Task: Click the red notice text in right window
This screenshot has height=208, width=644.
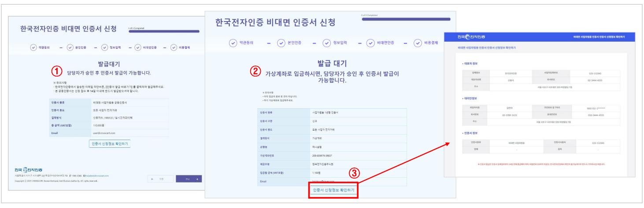Action: point(540,164)
